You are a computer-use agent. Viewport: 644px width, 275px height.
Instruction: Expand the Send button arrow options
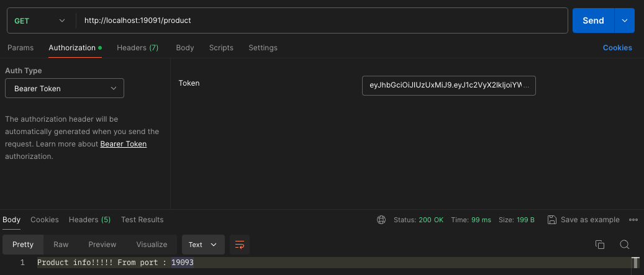coord(625,20)
